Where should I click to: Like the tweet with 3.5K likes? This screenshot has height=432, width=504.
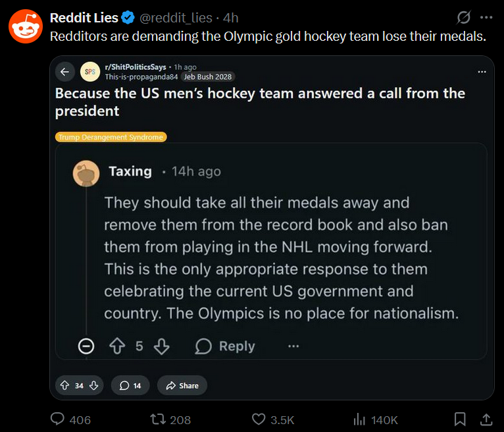click(x=259, y=419)
